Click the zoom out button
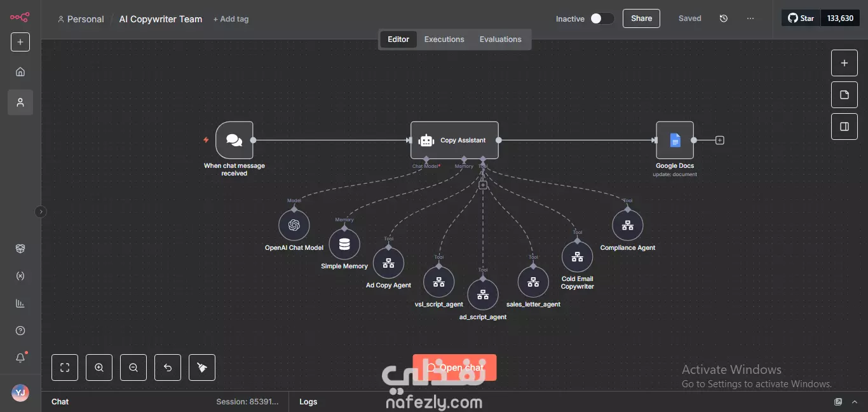This screenshot has width=868, height=412. 133,367
